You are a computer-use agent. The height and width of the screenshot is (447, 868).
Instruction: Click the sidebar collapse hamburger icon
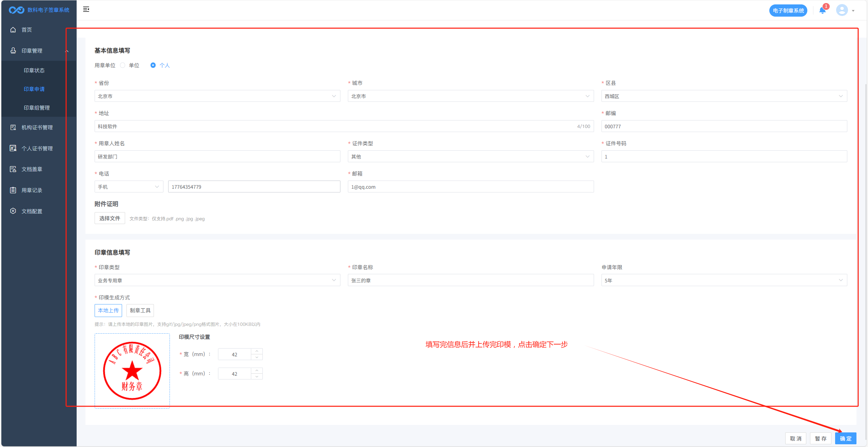point(86,9)
